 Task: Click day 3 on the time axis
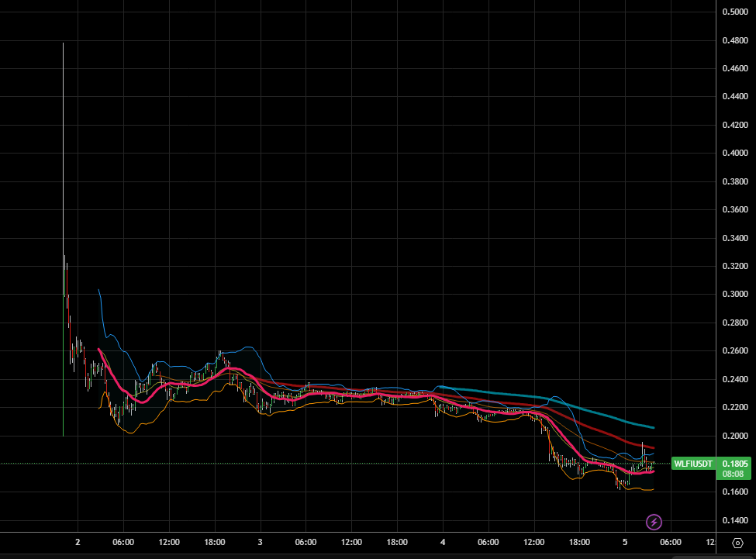tap(260, 542)
